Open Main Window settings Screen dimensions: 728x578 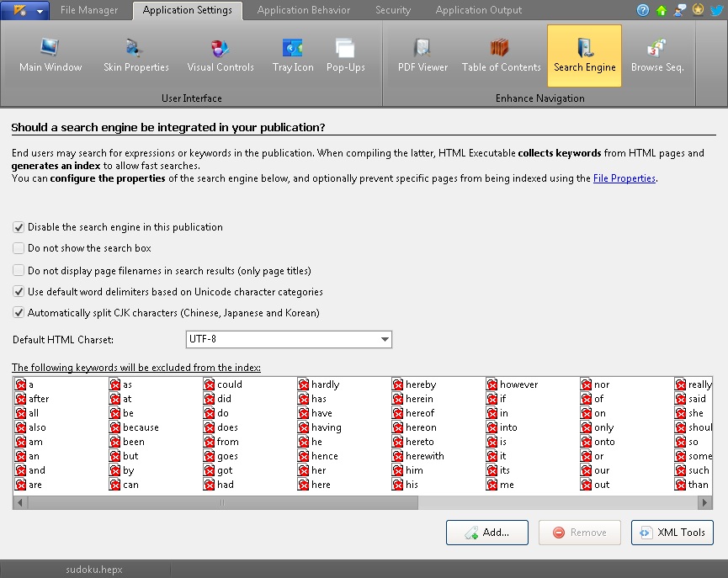click(50, 56)
